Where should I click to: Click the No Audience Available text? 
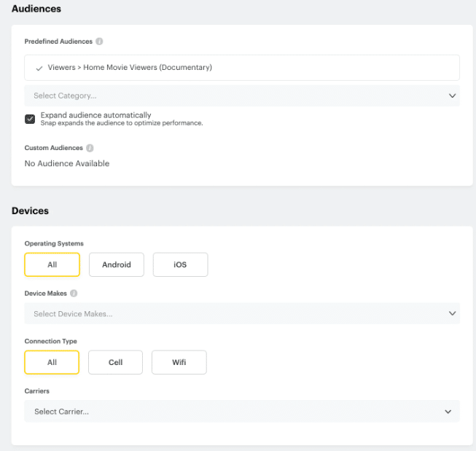coord(67,164)
